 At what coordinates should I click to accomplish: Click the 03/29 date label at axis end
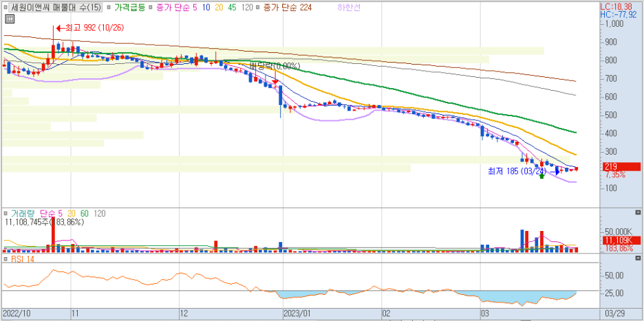coord(615,313)
